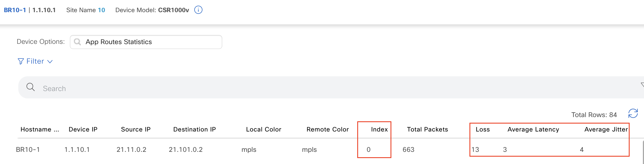Click the device info icon next to CSR1000v

[x=198, y=10]
